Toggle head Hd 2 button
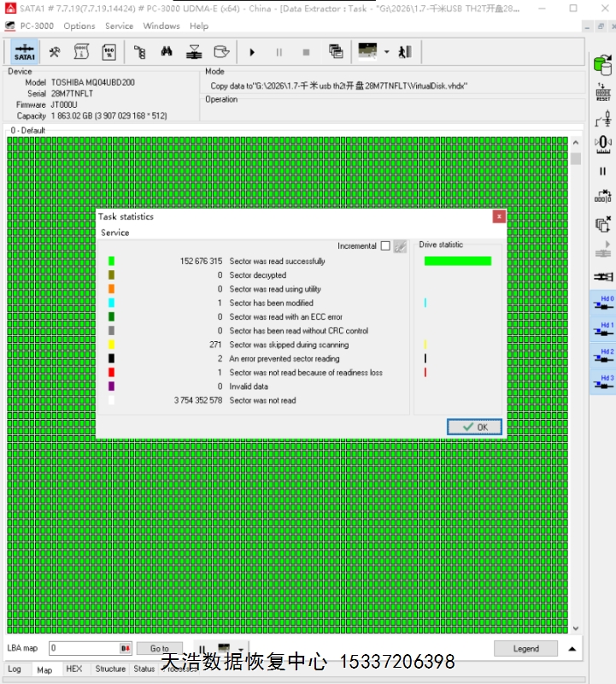The height and width of the screenshot is (684, 616). pyautogui.click(x=603, y=357)
